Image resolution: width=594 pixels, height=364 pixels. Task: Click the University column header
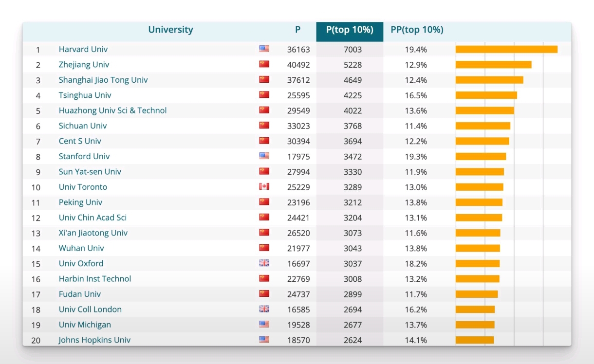(x=170, y=30)
